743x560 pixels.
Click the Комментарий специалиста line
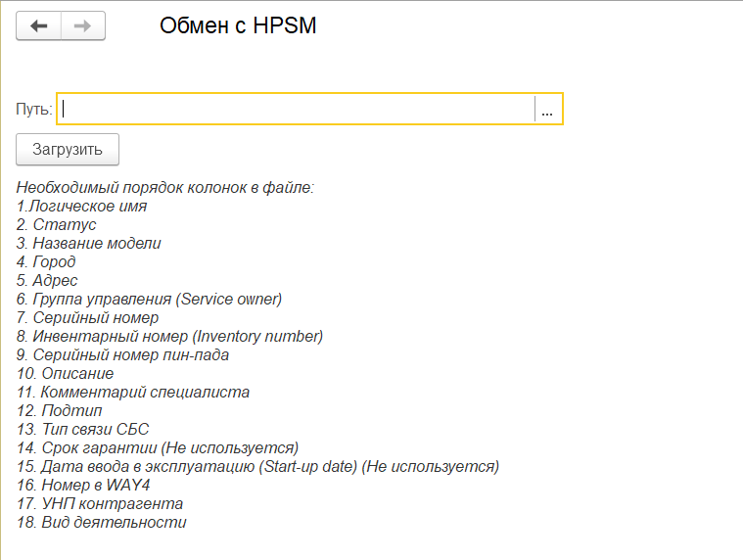[133, 392]
